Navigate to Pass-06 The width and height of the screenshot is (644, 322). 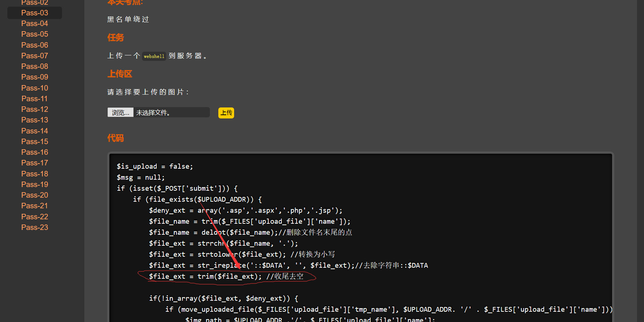point(34,45)
